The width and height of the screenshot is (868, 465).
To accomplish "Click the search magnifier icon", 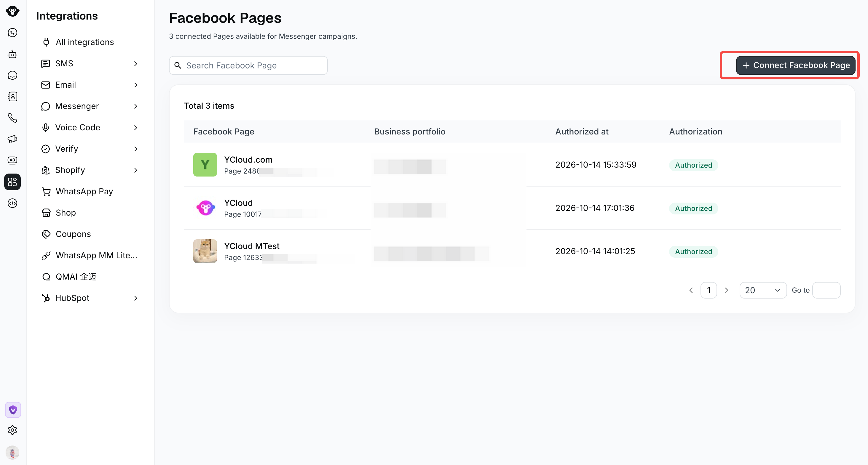I will point(178,65).
